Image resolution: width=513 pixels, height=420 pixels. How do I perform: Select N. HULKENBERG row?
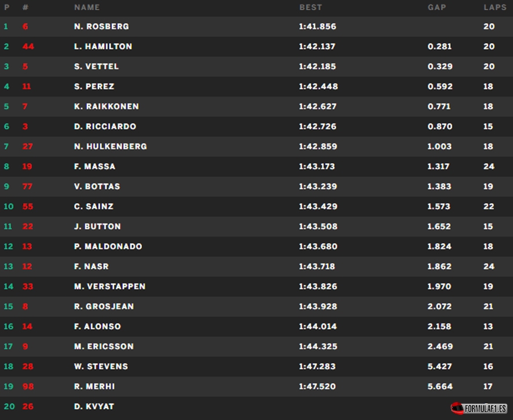[256, 146]
